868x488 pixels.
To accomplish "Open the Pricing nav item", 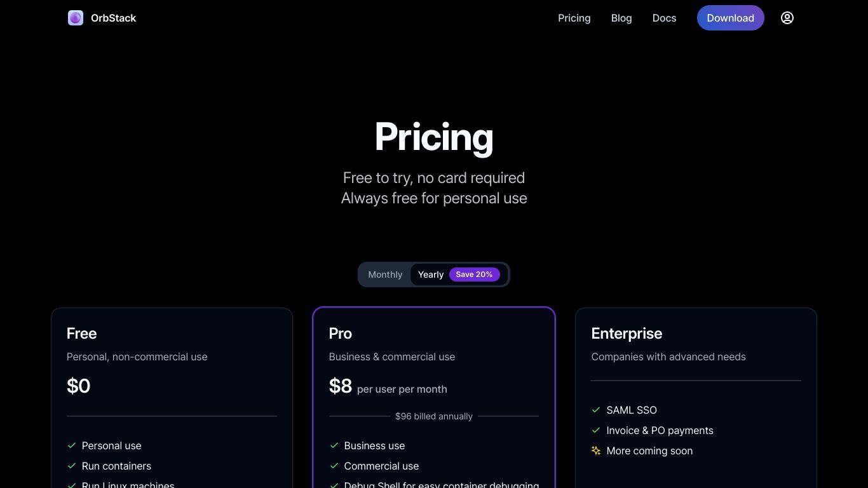I will click(x=574, y=18).
